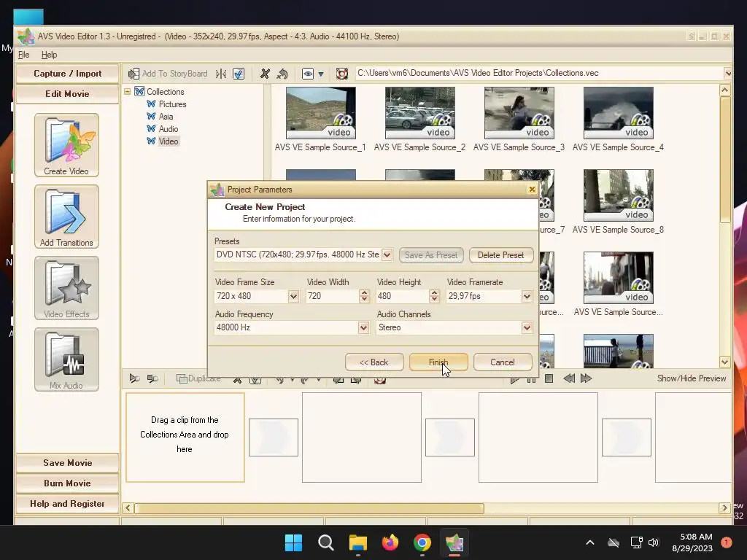Click the collections scroll down arrow
The image size is (747, 560).
[x=724, y=362]
